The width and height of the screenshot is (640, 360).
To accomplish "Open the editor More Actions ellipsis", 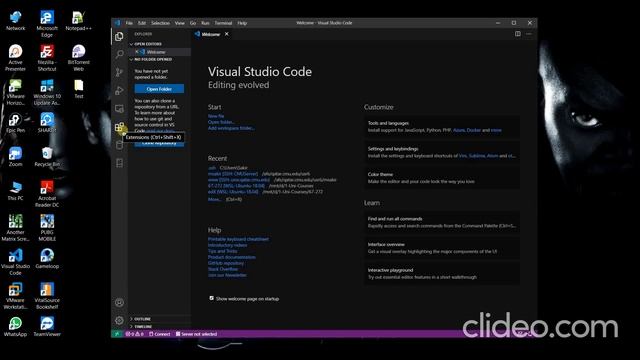I will (x=529, y=34).
